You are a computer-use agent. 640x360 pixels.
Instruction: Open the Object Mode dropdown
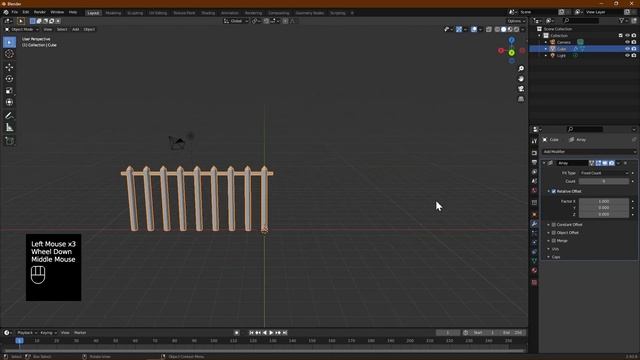point(22,29)
